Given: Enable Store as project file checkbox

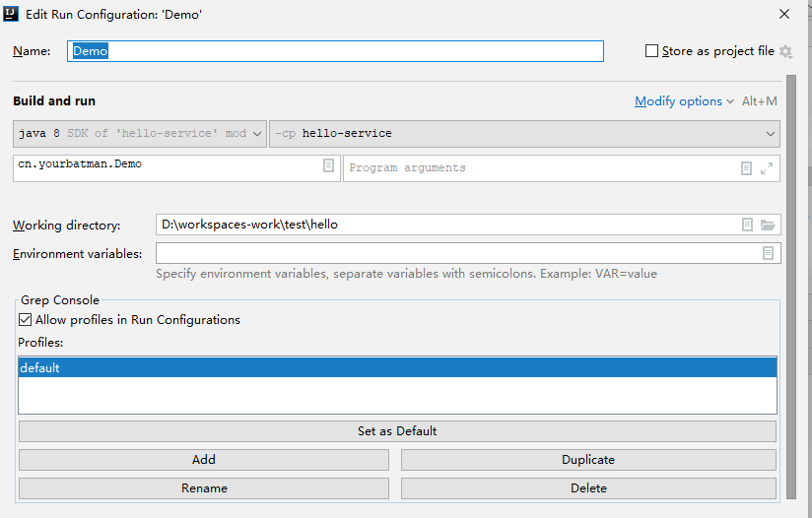Looking at the screenshot, I should [651, 51].
